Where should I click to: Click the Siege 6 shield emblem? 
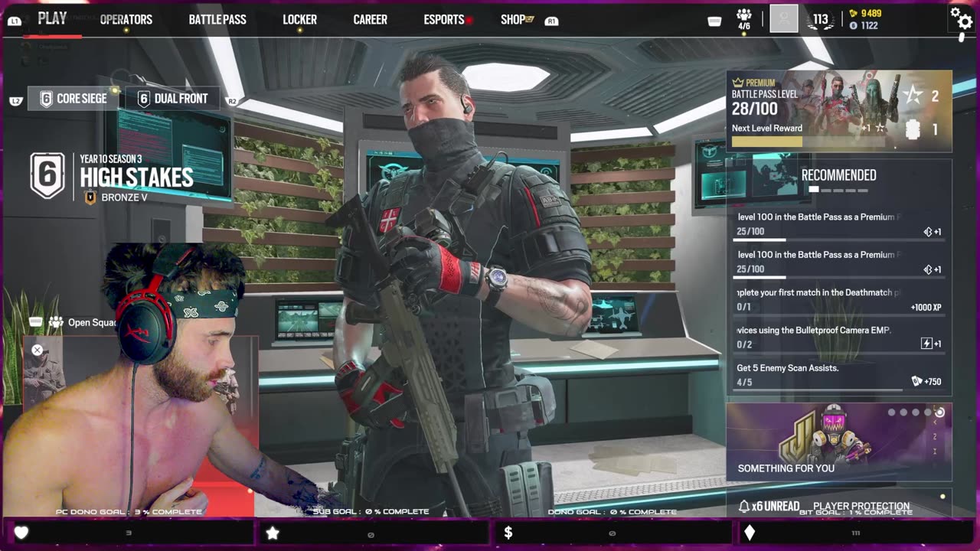[47, 175]
